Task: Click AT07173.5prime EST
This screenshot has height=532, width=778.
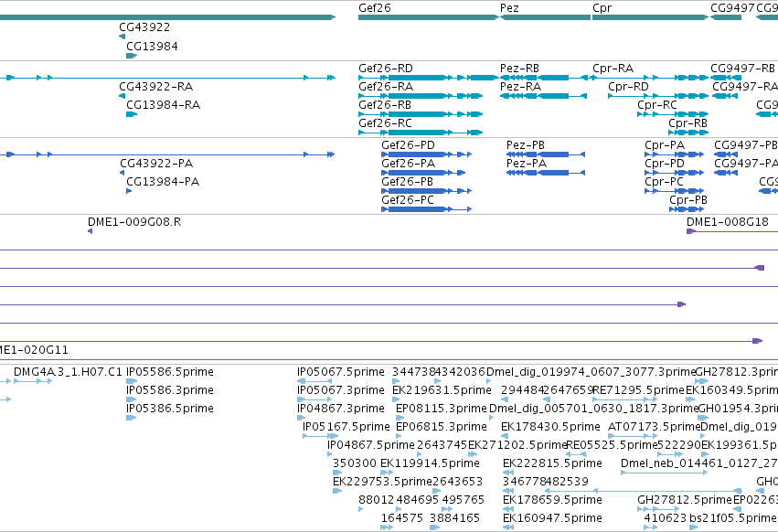Action: (x=654, y=427)
